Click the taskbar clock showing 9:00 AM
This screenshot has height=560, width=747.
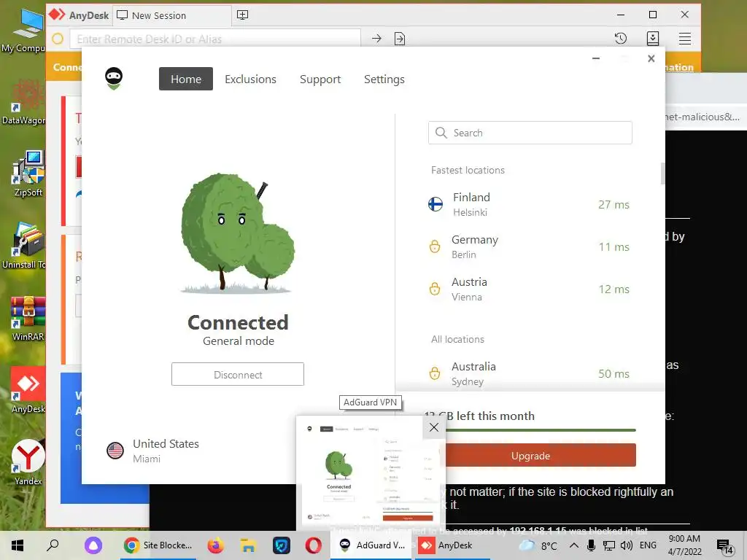[x=684, y=545]
